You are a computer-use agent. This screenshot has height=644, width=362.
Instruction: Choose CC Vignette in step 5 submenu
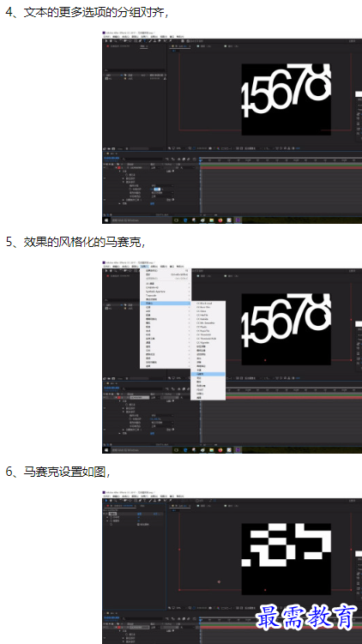[x=203, y=342]
